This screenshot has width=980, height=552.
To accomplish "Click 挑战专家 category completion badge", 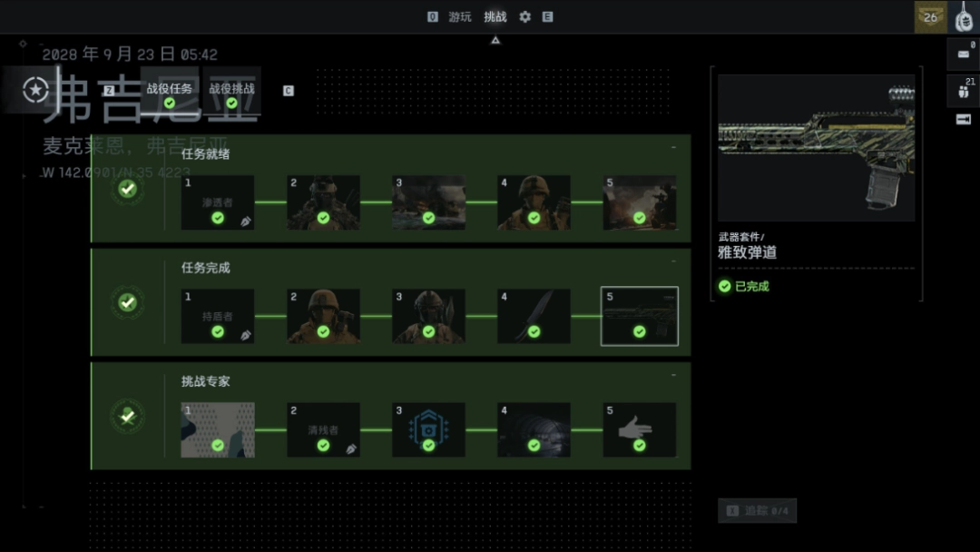I will click(128, 416).
